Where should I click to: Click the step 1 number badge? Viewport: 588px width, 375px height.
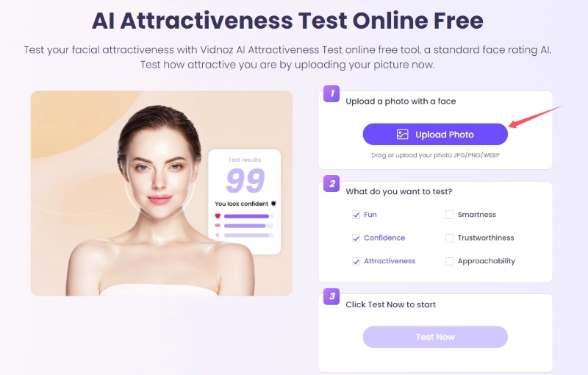pos(331,94)
